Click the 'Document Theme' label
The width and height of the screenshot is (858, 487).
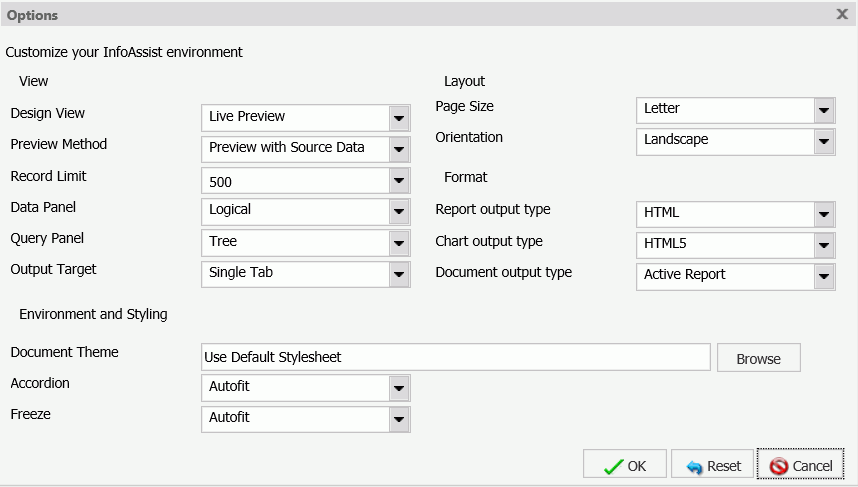(65, 352)
